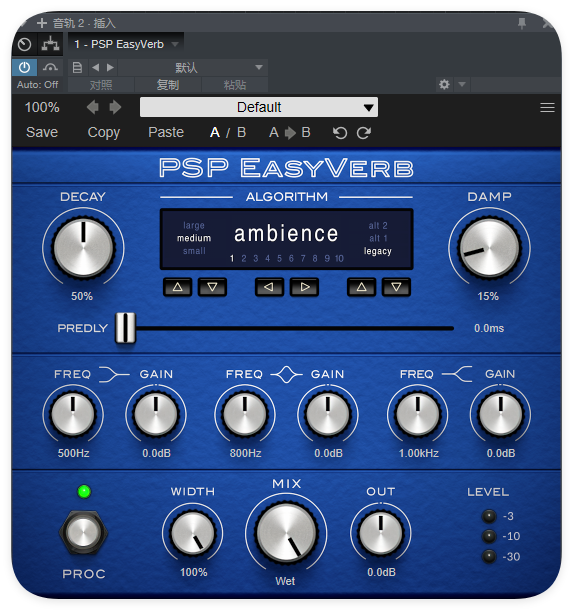Click Save in plugin toolbar
The image size is (573, 610).
(42, 132)
